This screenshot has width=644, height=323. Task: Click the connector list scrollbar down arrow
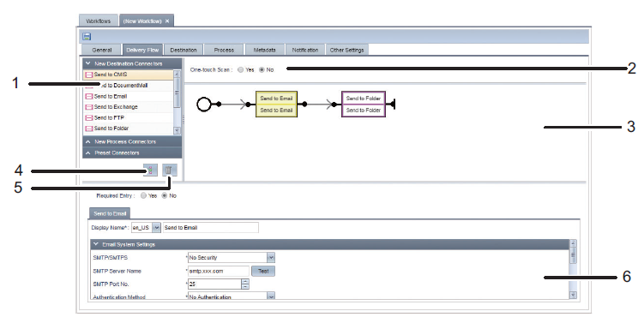click(177, 130)
